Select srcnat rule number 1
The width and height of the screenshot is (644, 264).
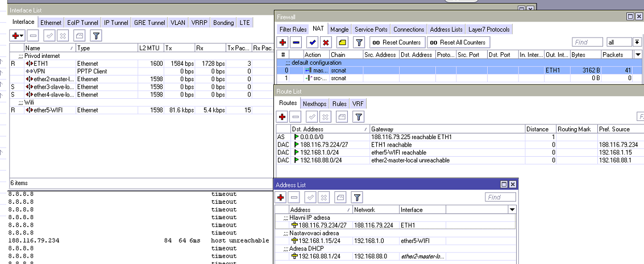tap(459, 78)
